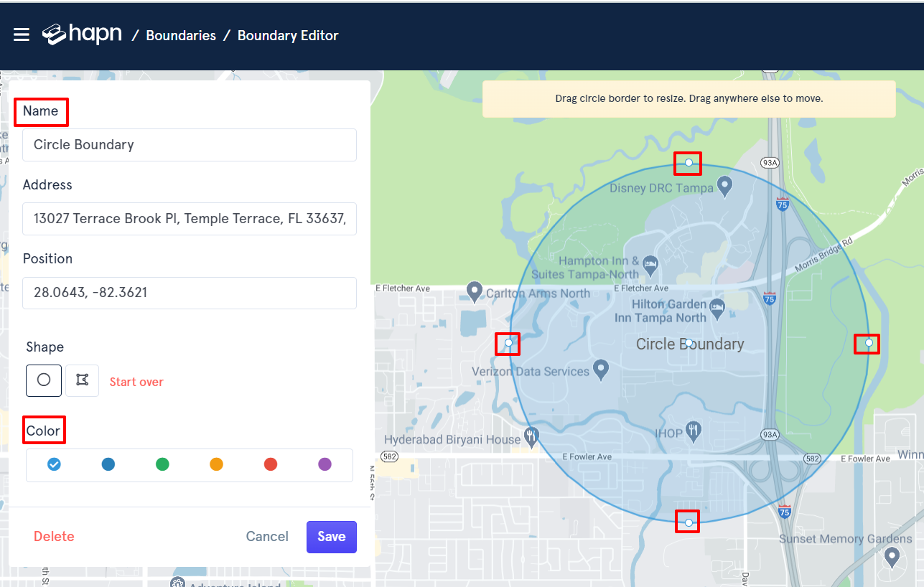The image size is (924, 587).
Task: Click Start over link
Action: (x=136, y=382)
